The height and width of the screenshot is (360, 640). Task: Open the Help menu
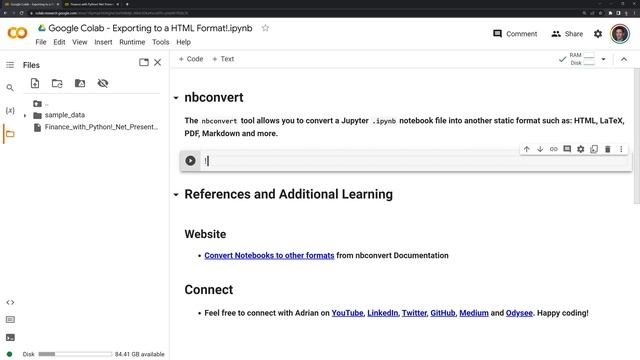pos(183,42)
